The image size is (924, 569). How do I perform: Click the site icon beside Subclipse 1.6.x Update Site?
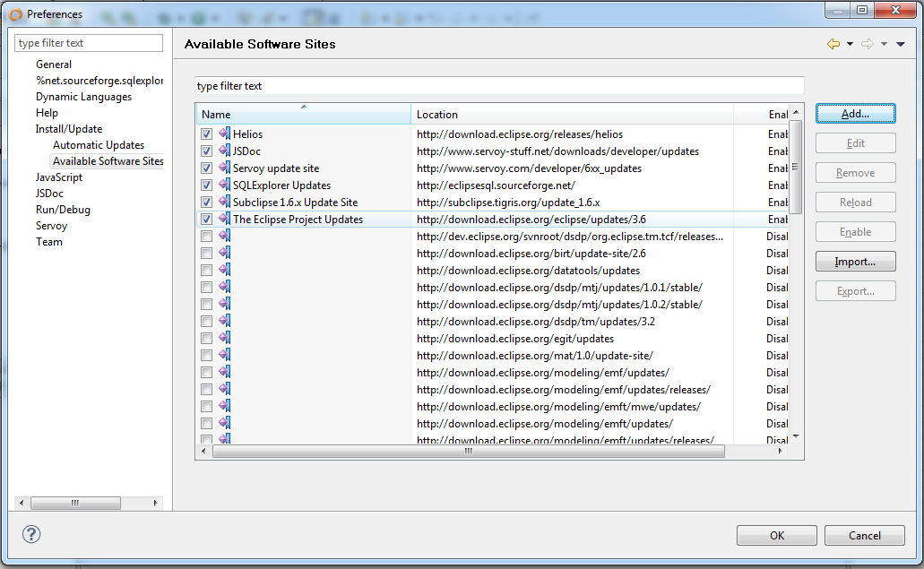[225, 202]
